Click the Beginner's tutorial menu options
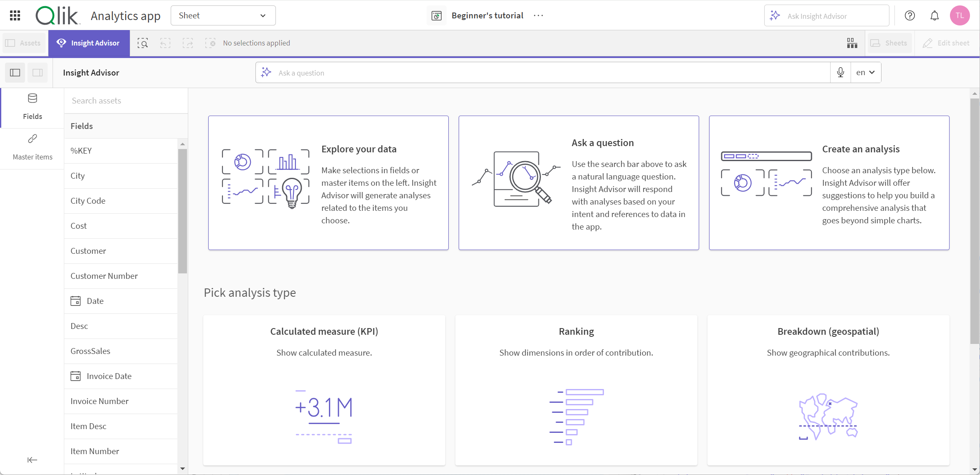Screen dimensions: 980x475 (x=539, y=15)
